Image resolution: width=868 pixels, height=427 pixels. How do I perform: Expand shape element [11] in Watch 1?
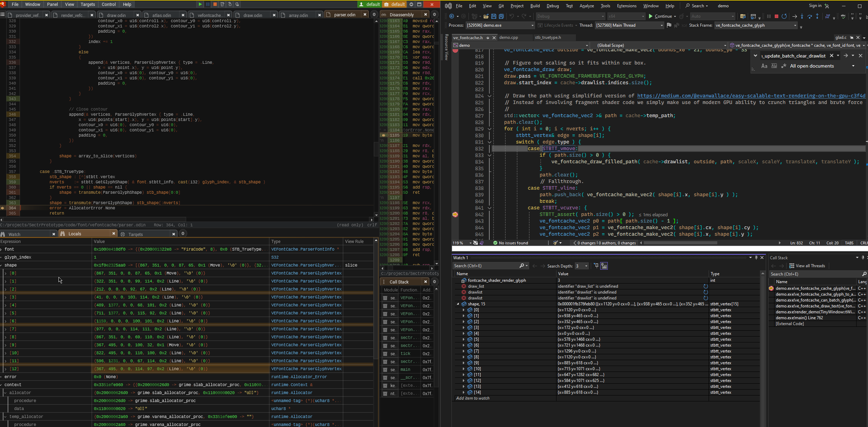(x=464, y=375)
